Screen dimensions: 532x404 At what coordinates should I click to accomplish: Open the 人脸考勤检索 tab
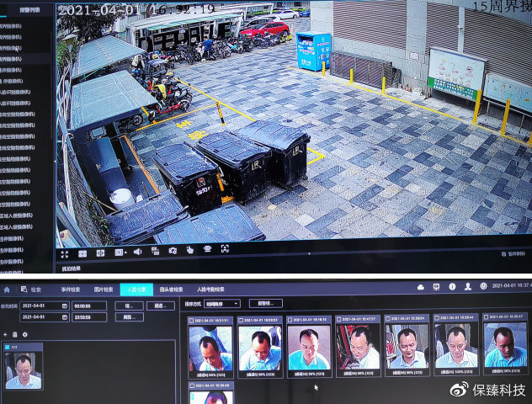tap(210, 290)
